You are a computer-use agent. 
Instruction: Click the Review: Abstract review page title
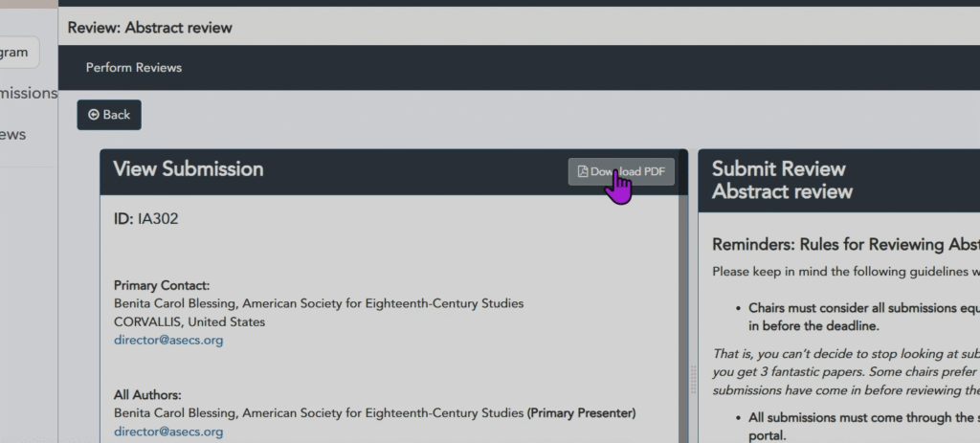click(x=149, y=27)
